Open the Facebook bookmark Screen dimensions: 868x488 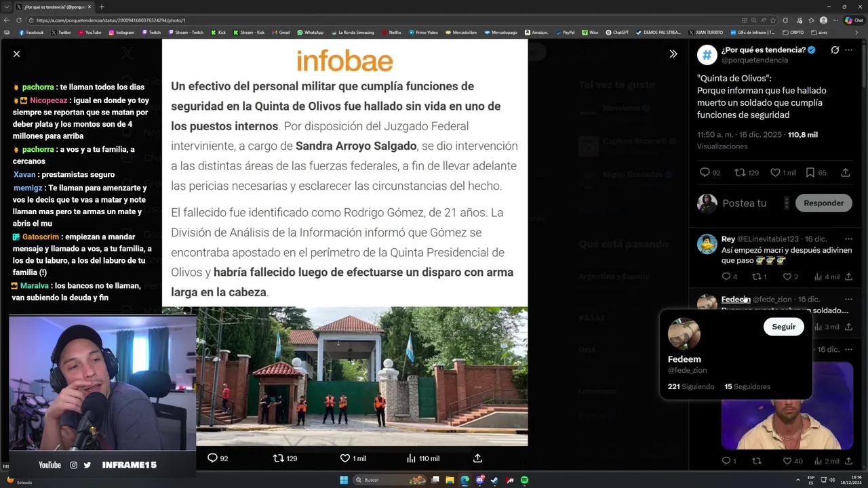tap(31, 33)
